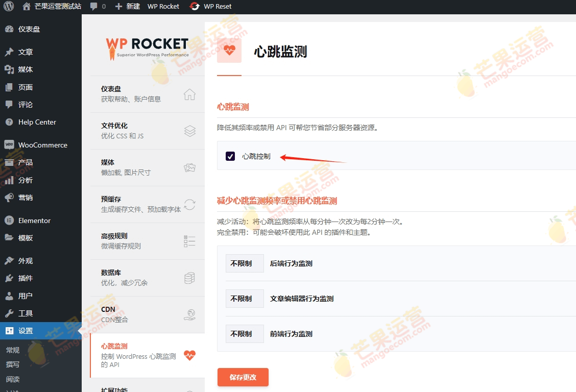The image size is (576, 392).
Task: Click the WordPress logo icon
Action: click(9, 7)
